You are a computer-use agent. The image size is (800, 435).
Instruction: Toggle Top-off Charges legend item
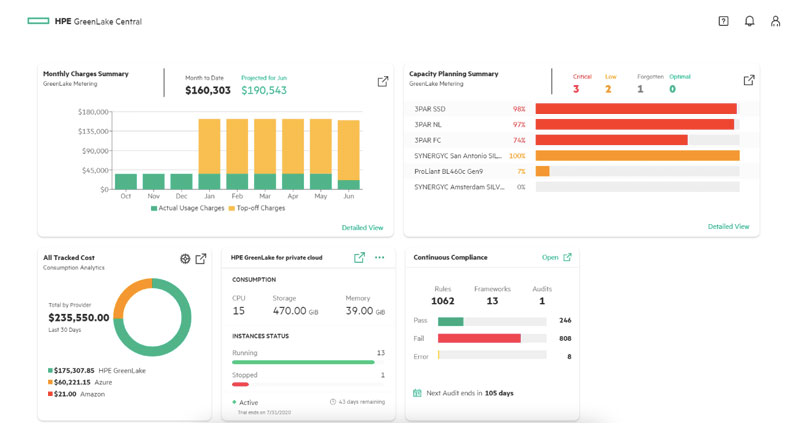click(257, 208)
